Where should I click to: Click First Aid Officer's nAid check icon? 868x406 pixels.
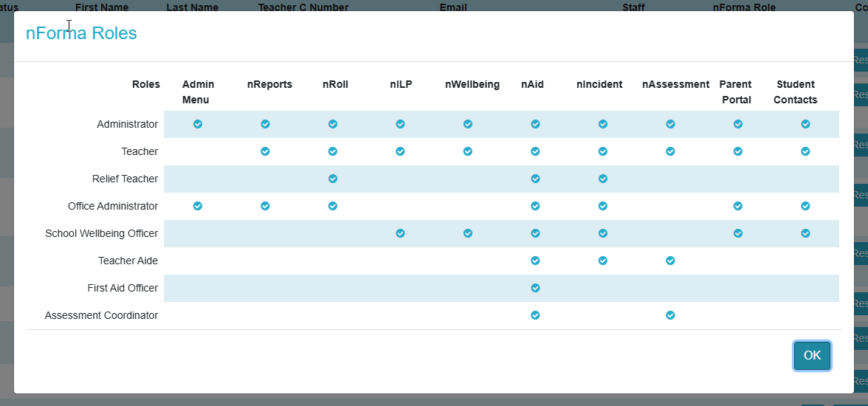point(535,288)
